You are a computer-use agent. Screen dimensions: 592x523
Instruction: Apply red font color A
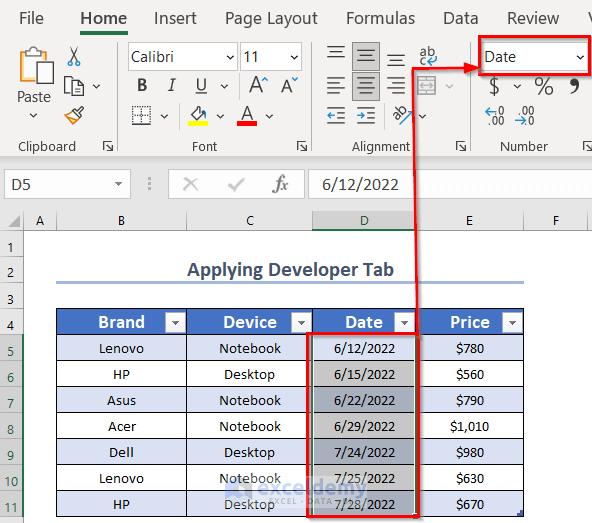(247, 116)
